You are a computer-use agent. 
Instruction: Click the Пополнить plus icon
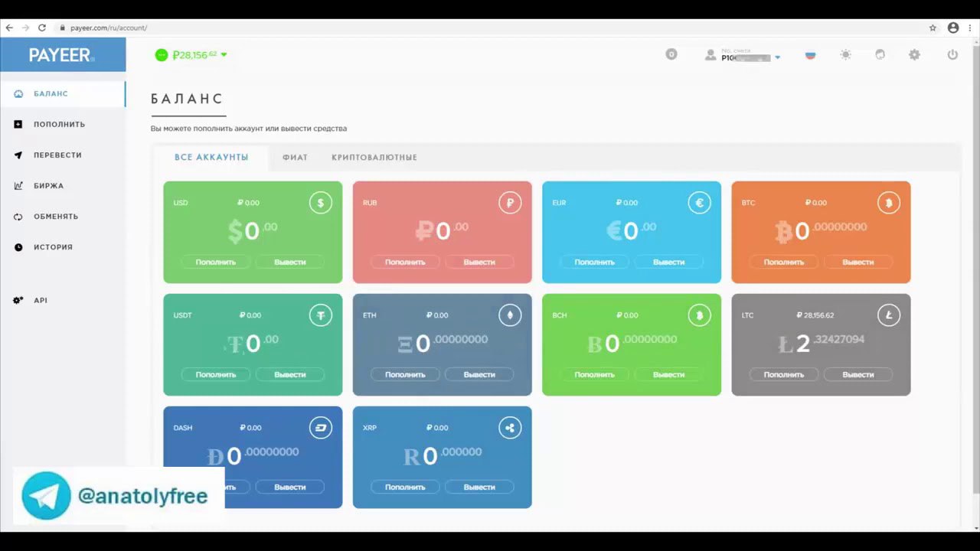[18, 125]
